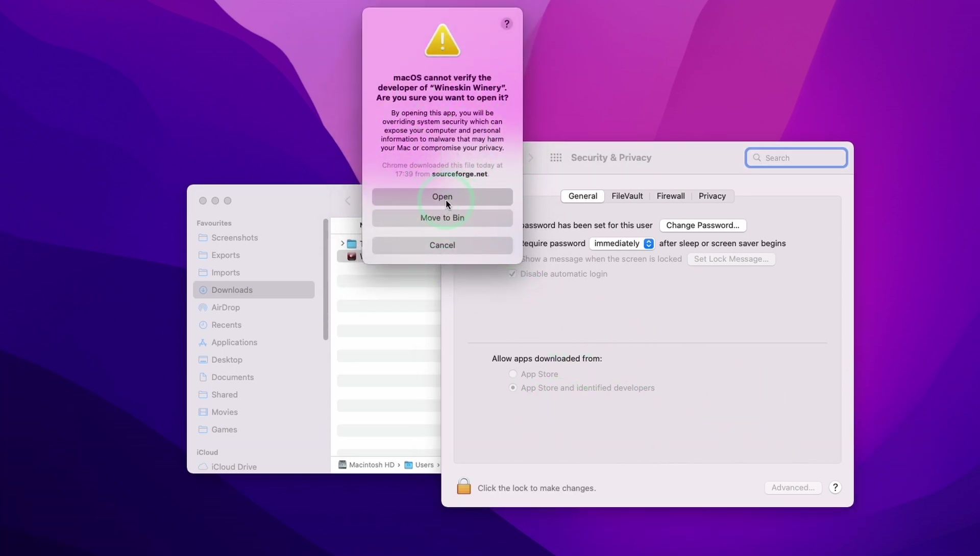Image resolution: width=980 pixels, height=556 pixels.
Task: Open Imports in the Finder sidebar
Action: pos(254,273)
